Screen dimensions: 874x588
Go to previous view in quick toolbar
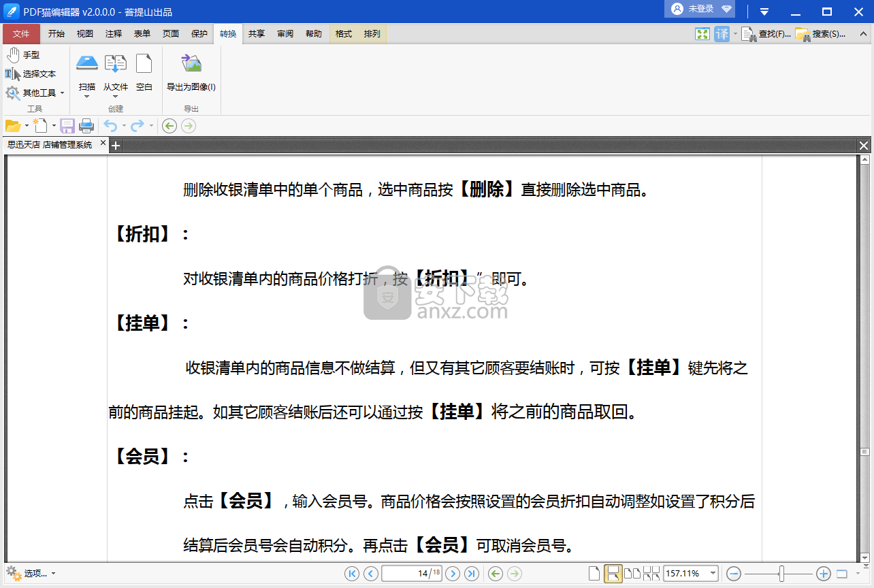click(169, 126)
